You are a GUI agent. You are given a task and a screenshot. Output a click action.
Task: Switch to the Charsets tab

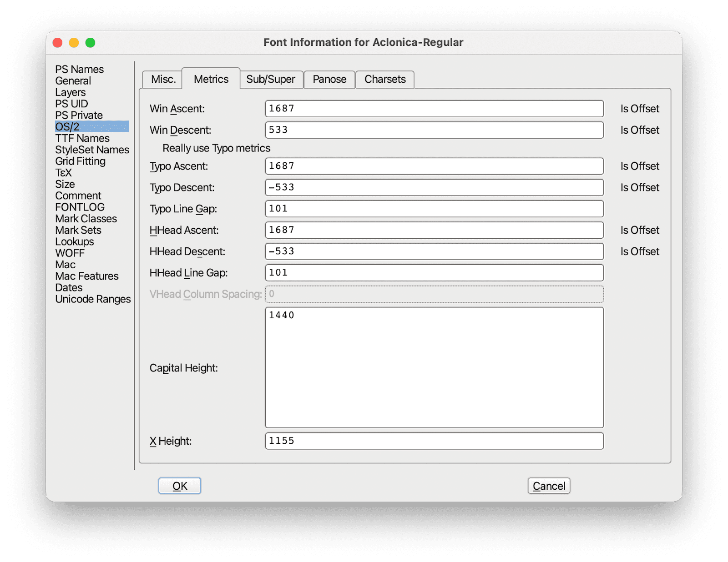pyautogui.click(x=384, y=79)
